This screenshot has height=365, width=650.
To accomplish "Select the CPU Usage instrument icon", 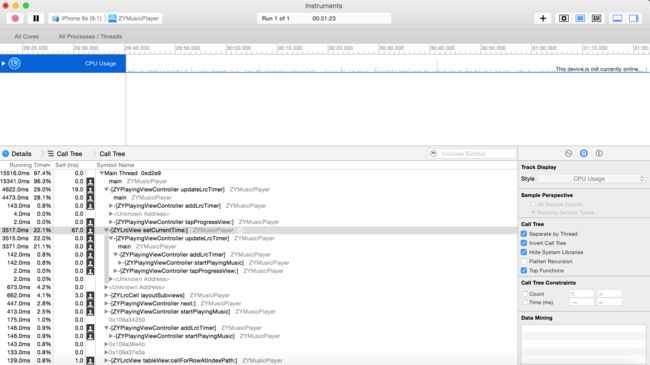I will click(x=15, y=63).
